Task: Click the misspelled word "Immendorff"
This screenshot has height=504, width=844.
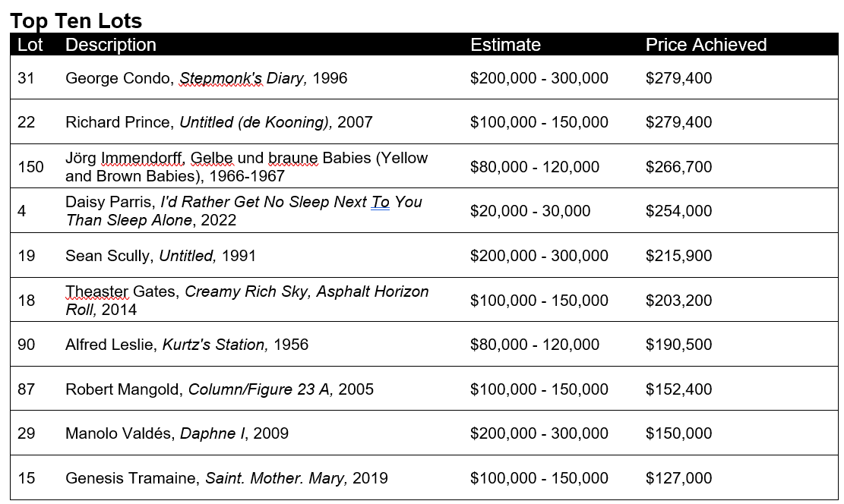Action: coord(142,159)
